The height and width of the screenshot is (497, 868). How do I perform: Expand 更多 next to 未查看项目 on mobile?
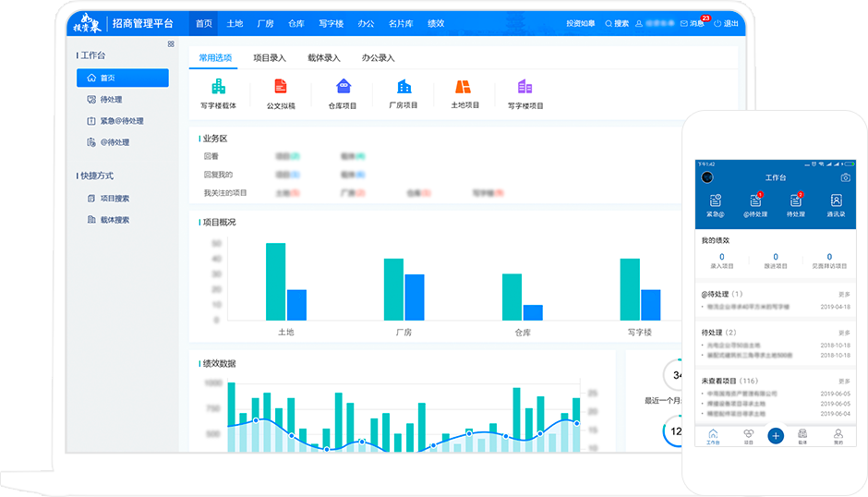point(844,381)
